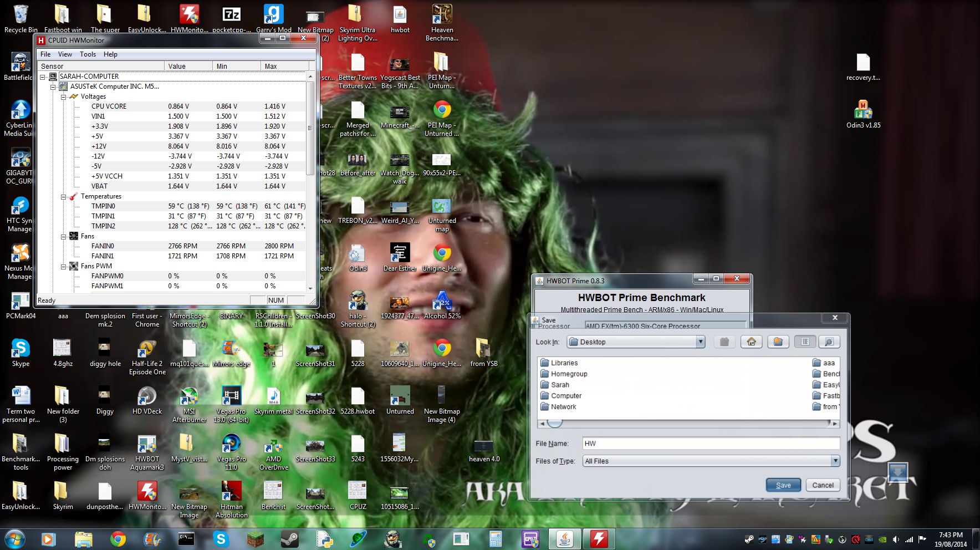Open Steam from the taskbar
The image size is (980, 550).
coord(289,539)
